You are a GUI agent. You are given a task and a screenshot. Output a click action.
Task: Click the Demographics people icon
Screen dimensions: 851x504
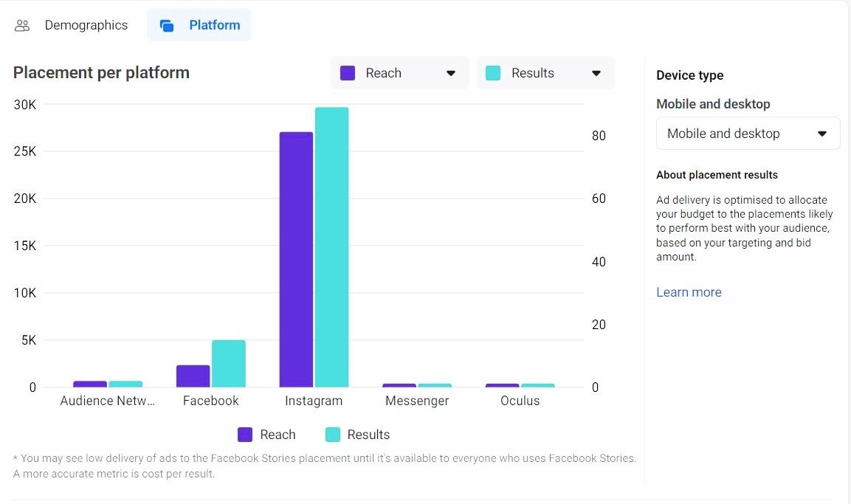point(22,26)
